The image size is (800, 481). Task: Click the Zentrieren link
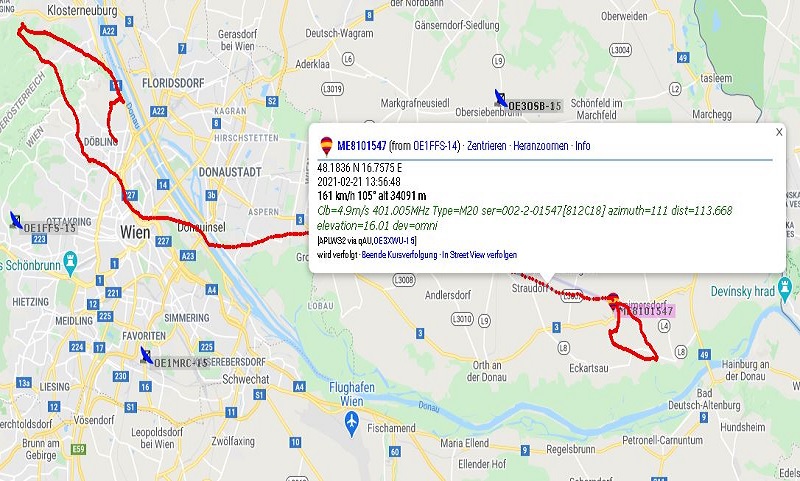(487, 146)
